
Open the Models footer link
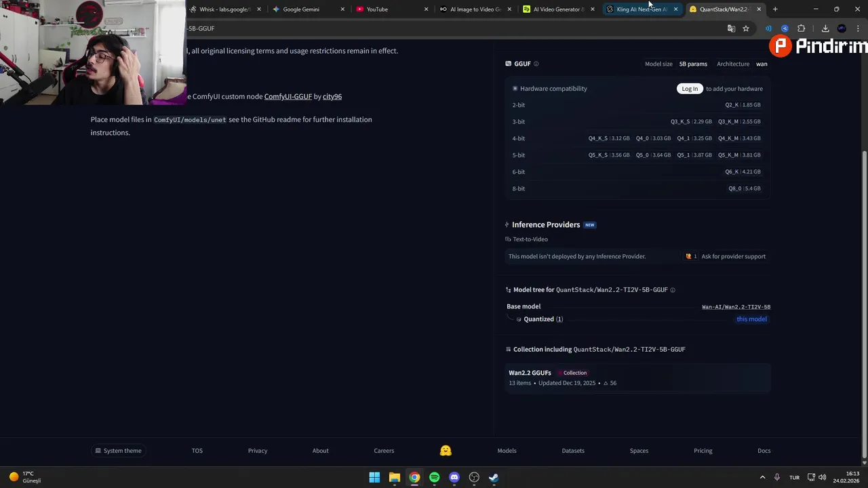point(507,451)
